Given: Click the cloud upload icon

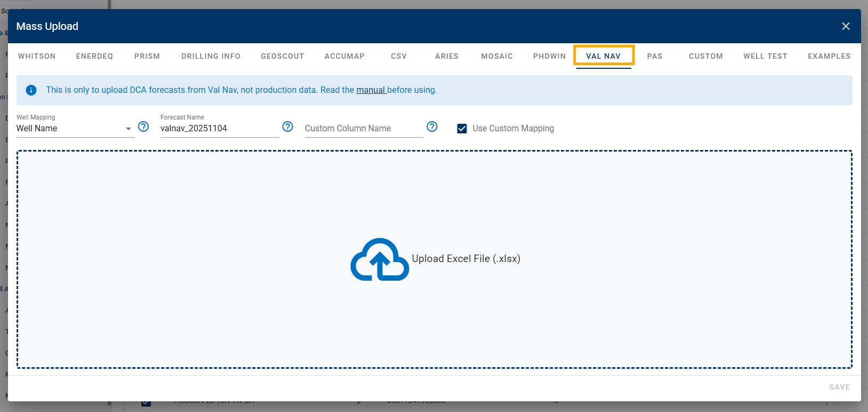Looking at the screenshot, I should tap(379, 259).
